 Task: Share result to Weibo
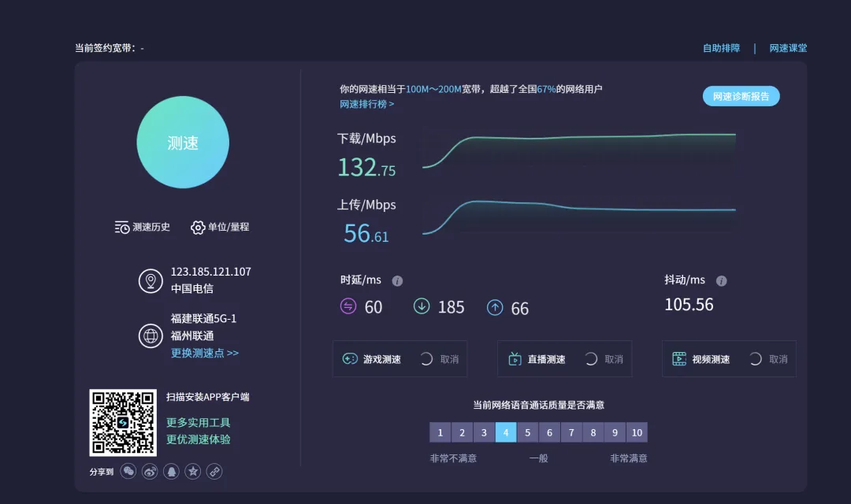[150, 472]
